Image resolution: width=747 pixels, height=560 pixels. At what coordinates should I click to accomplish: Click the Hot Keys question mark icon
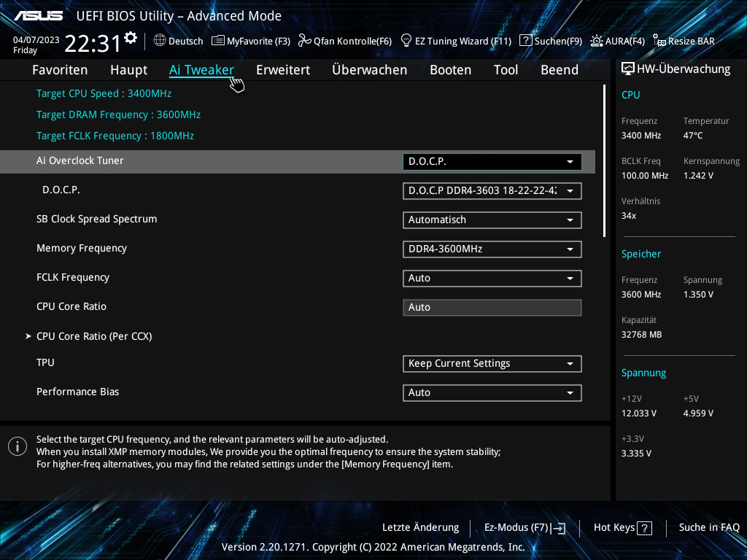coord(645,528)
